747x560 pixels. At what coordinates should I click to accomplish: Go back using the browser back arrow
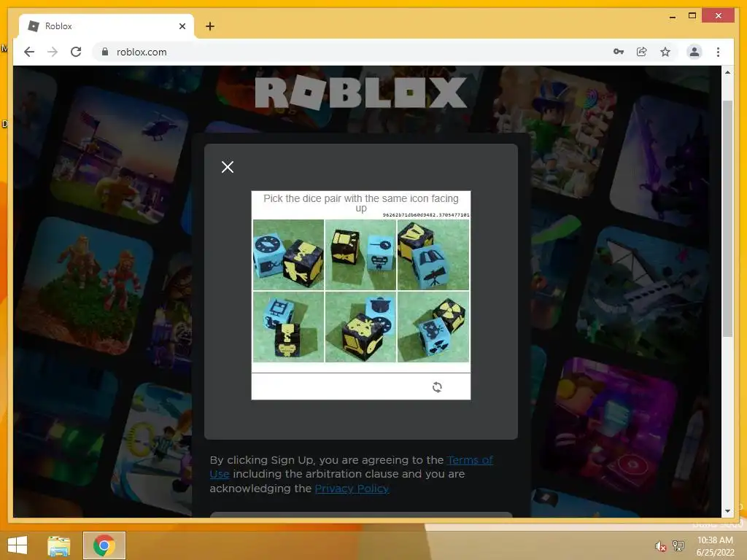tap(29, 52)
